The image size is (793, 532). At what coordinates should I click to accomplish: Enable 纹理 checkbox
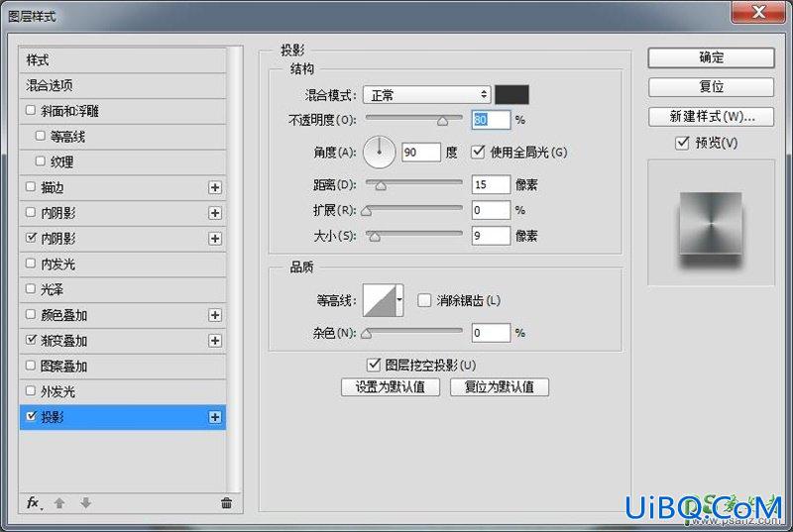tap(41, 161)
